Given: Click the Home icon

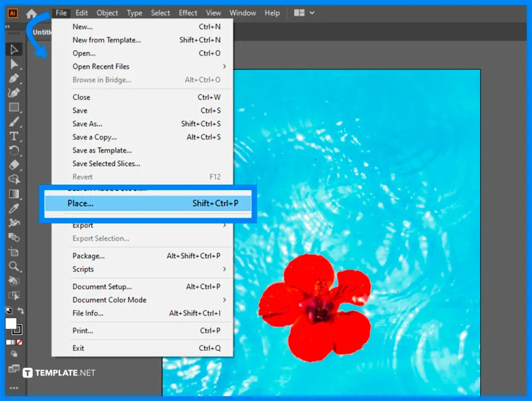Looking at the screenshot, I should (x=31, y=13).
